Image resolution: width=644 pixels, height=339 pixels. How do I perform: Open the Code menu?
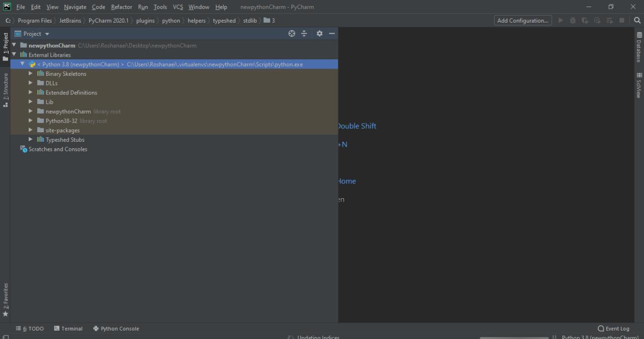tap(99, 7)
